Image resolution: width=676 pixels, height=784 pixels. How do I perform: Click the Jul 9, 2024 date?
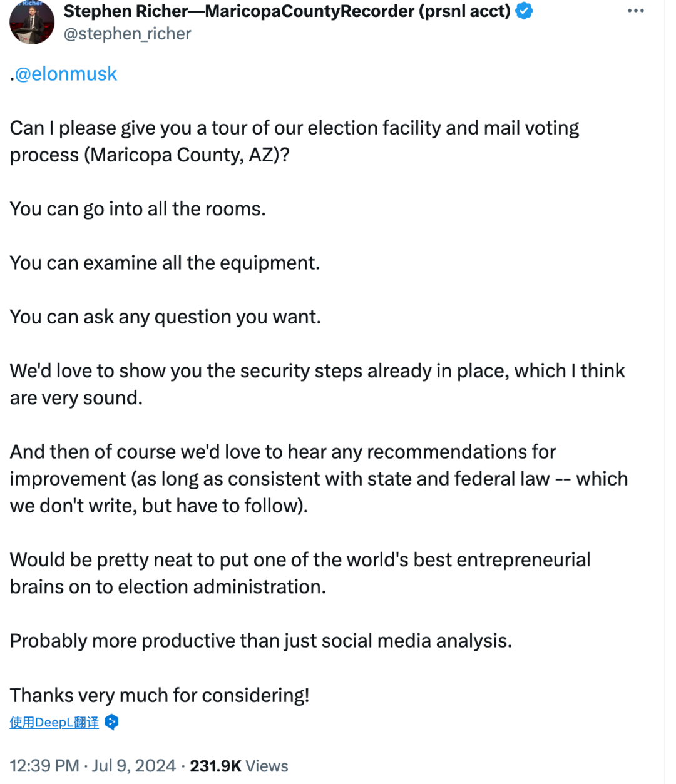tap(134, 766)
